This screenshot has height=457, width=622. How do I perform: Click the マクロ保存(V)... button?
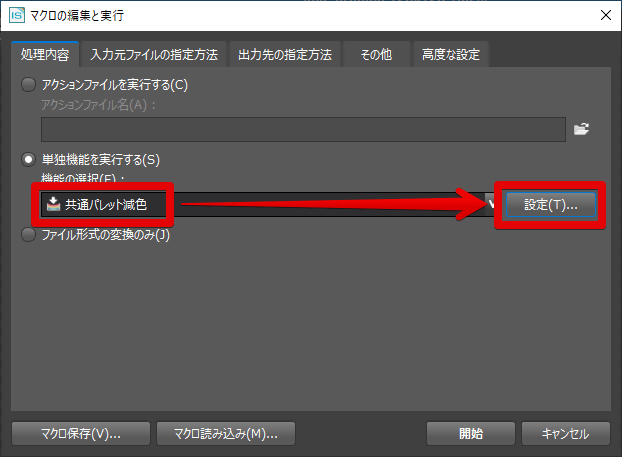coord(81,434)
